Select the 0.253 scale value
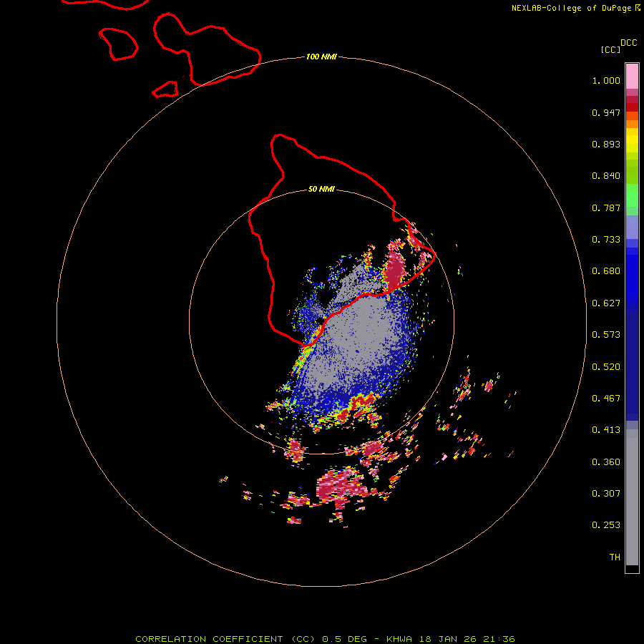Viewport: 644px width, 644px height. pyautogui.click(x=606, y=525)
